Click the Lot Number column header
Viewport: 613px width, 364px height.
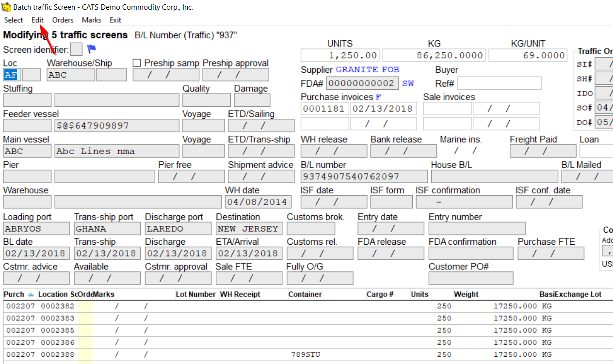[196, 294]
